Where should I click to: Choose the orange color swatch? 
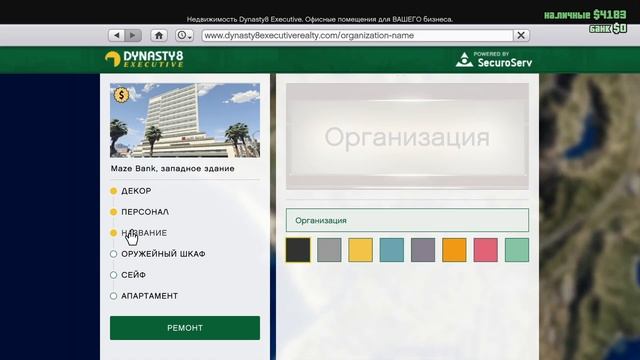point(454,250)
